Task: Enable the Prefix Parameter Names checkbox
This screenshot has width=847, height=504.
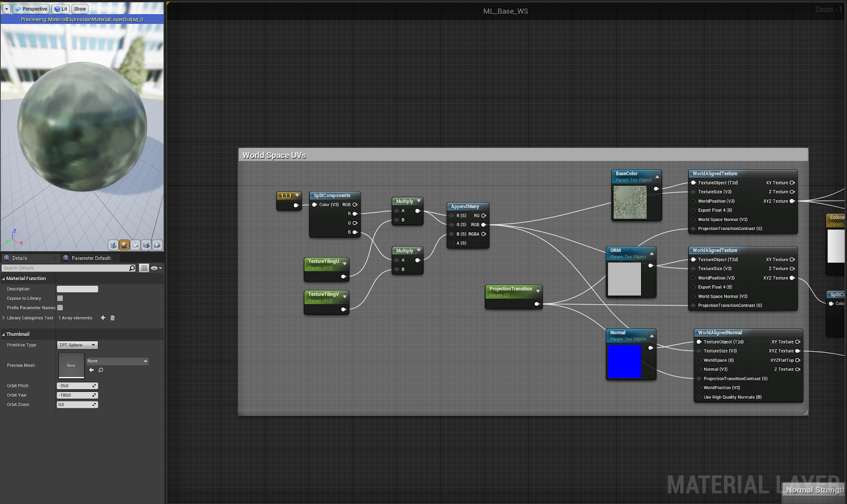Action: (60, 308)
